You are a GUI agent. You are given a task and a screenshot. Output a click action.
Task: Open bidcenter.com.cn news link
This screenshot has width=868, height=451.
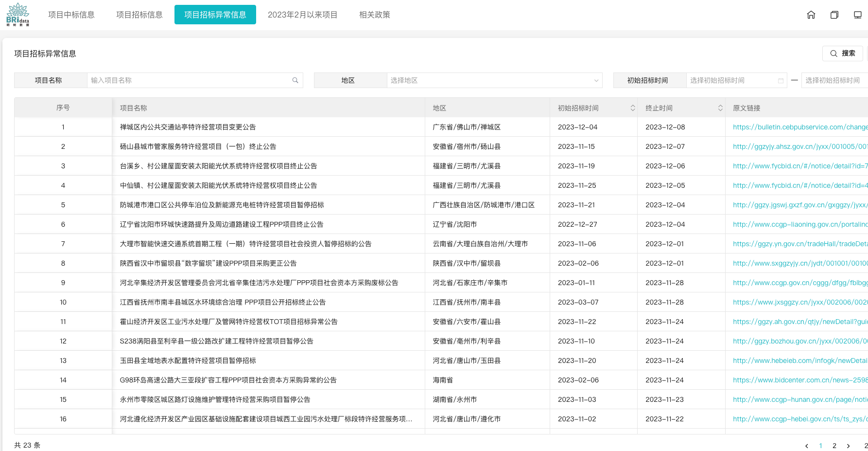(800, 380)
